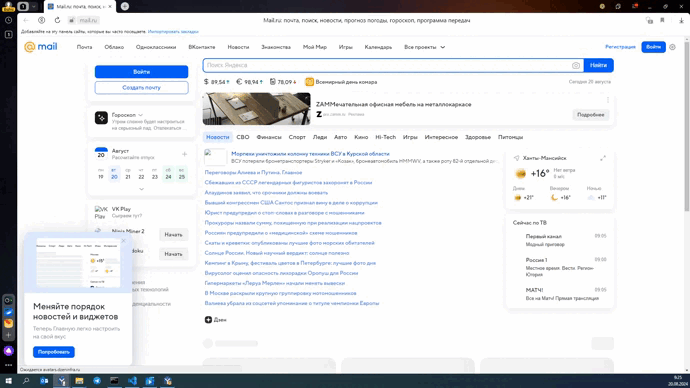Open Облако in top navigation
Image resolution: width=690 pixels, height=388 pixels.
(x=114, y=47)
